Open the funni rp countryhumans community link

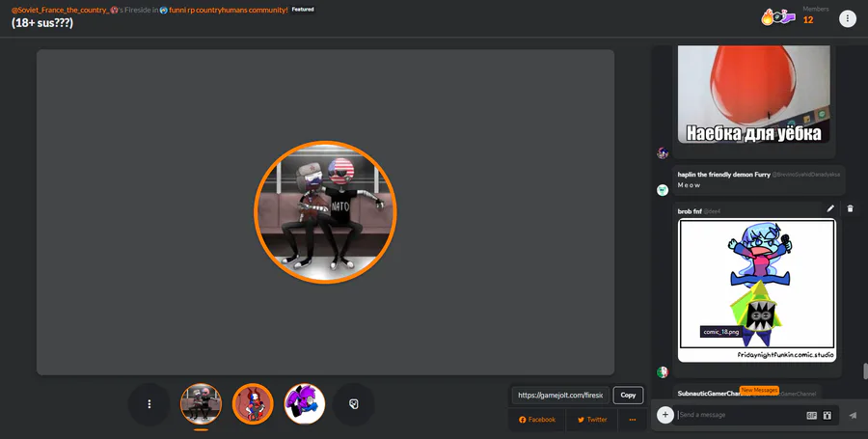pos(228,10)
